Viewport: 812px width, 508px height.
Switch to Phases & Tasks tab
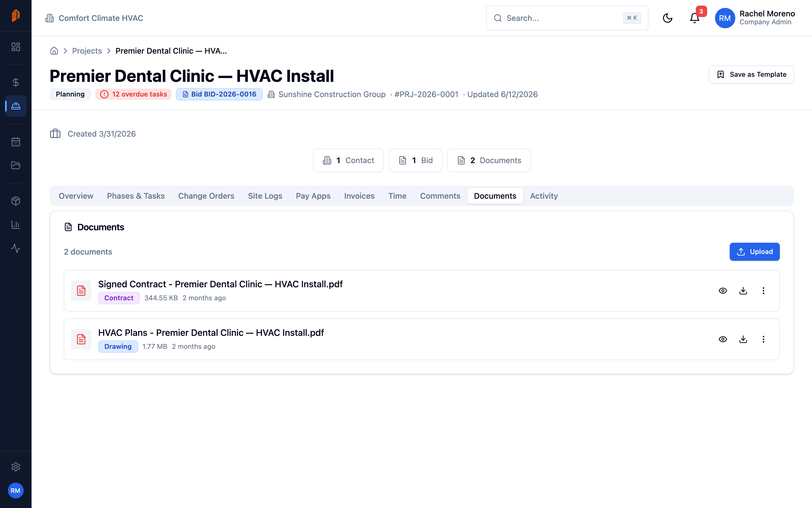click(136, 196)
